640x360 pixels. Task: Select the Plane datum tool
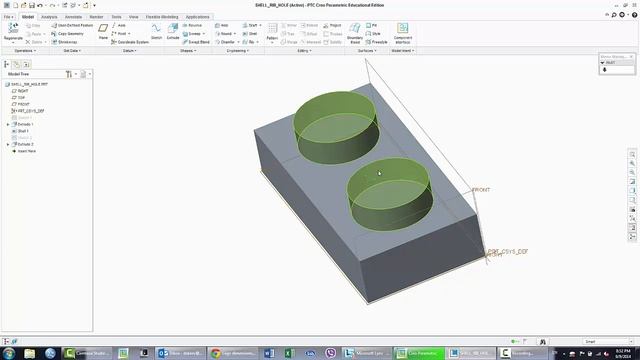point(103,31)
